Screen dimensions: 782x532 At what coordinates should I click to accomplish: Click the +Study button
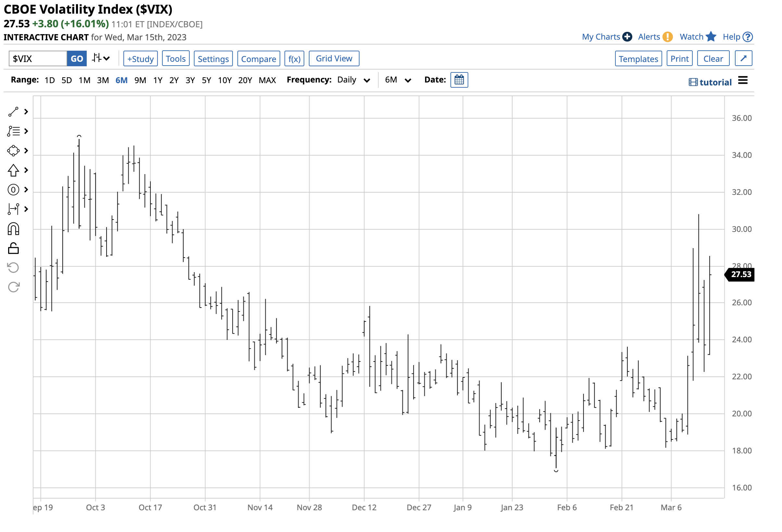141,59
